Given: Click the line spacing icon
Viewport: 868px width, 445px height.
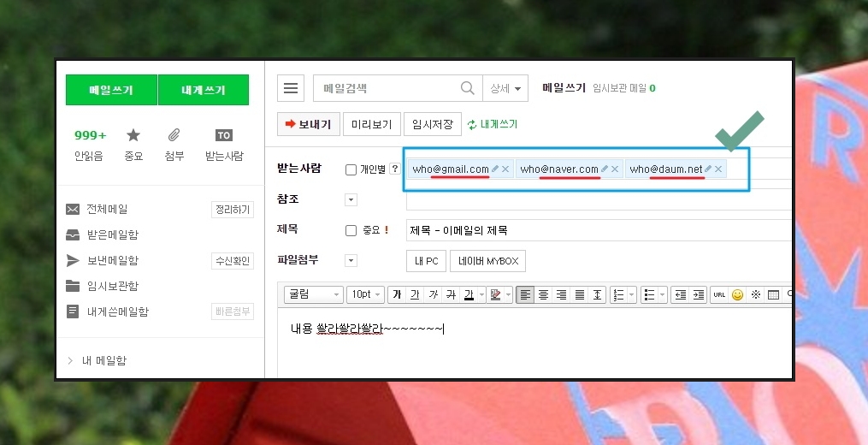Looking at the screenshot, I should click(x=597, y=295).
